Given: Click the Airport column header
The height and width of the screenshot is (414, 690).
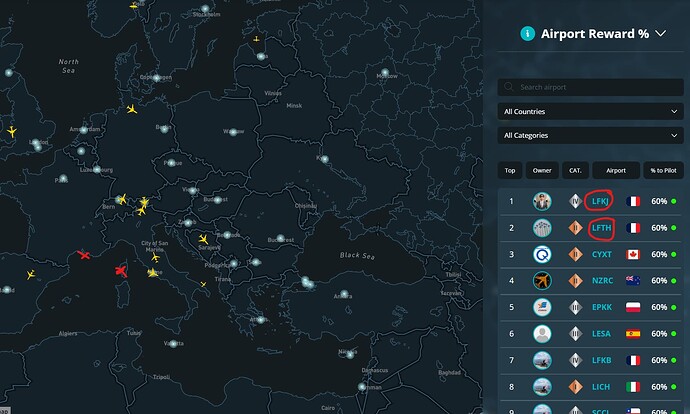Looking at the screenshot, I should (615, 171).
